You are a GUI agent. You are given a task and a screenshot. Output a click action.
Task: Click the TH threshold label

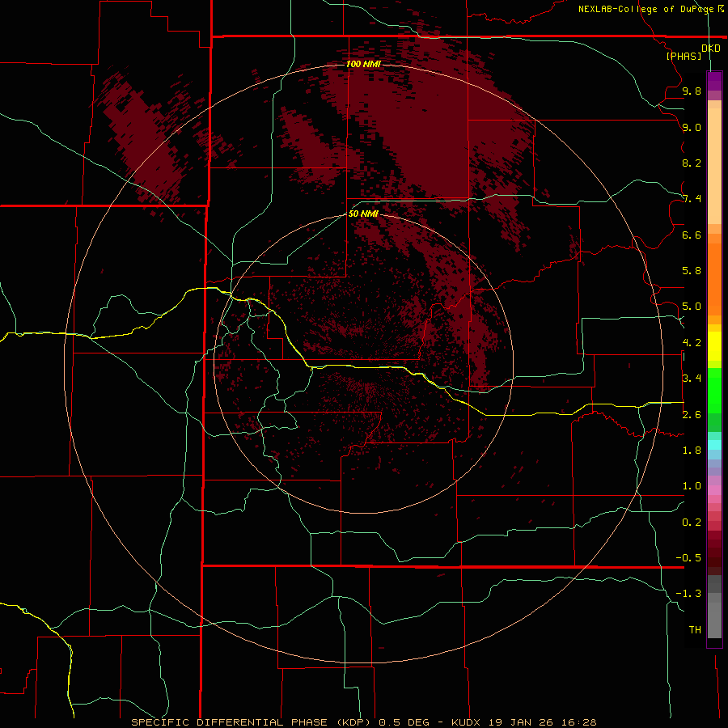695,630
